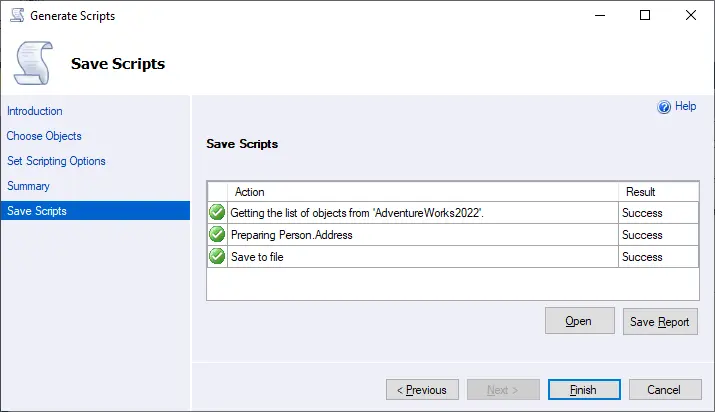Click the Success result for Getting the list of objects
715x412 pixels.
(642, 213)
